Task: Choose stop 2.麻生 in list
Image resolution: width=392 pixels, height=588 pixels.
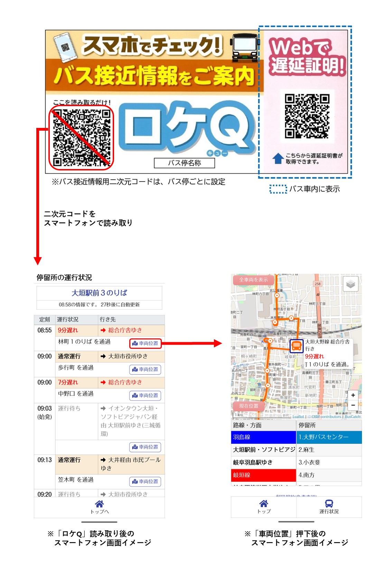Action: (329, 450)
